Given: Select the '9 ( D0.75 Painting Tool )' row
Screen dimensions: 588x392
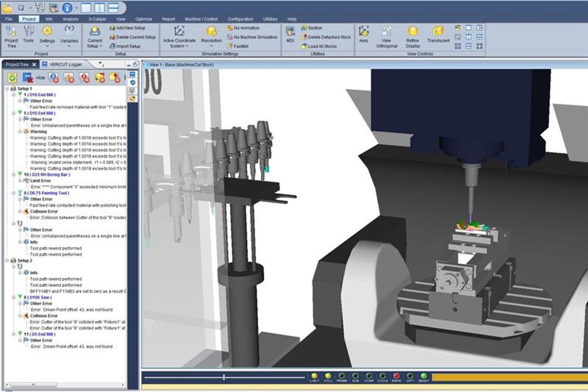Looking at the screenshot, I should (46, 193).
